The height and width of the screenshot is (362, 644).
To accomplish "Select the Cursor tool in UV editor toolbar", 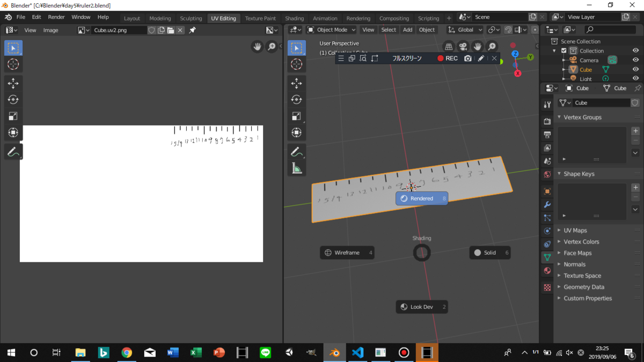I will click(x=13, y=64).
